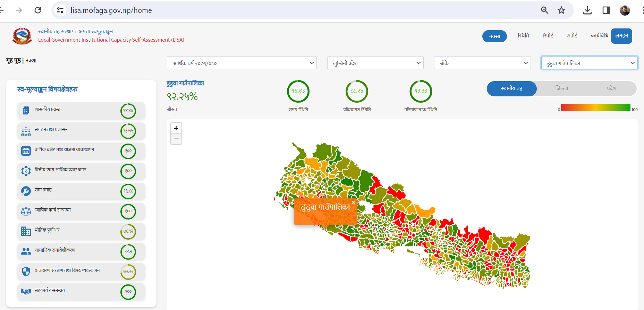Open the रिपोर्ट menu item
Screen dimensions: 644x310
click(548, 36)
